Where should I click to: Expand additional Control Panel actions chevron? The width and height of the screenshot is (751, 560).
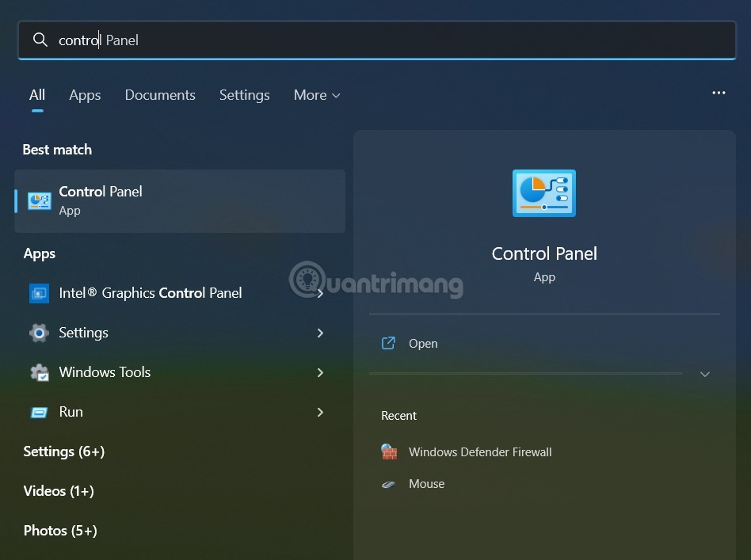[x=704, y=374]
